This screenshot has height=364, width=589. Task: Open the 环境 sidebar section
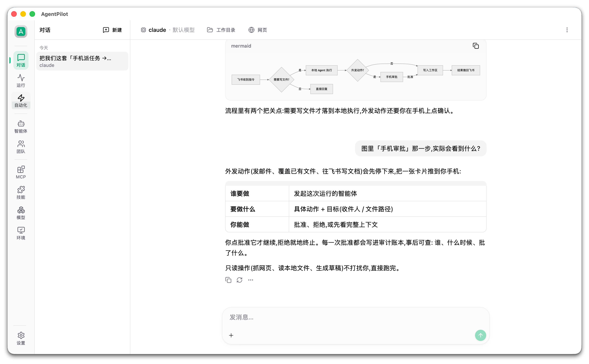[21, 233]
